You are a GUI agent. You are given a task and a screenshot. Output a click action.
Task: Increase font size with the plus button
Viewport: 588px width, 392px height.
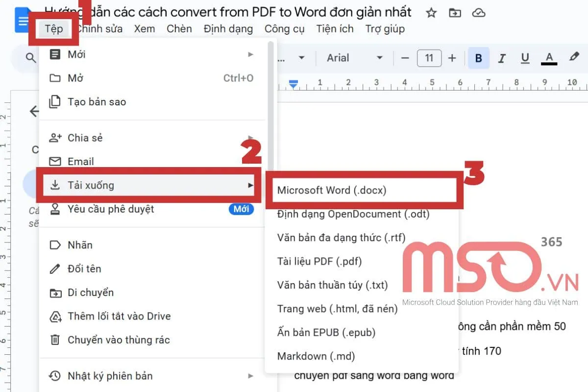pos(452,58)
